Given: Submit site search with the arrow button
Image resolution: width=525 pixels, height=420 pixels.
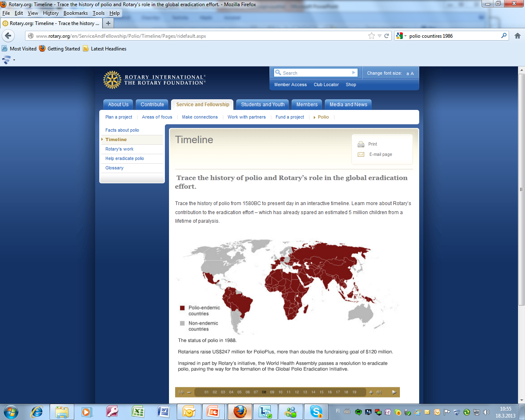Looking at the screenshot, I should [x=354, y=73].
